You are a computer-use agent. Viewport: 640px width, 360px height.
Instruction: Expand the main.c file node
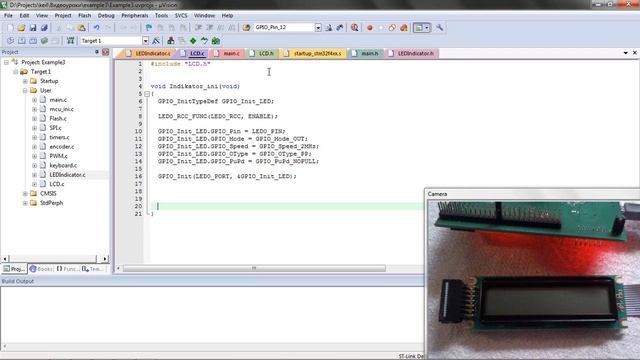tap(35, 100)
